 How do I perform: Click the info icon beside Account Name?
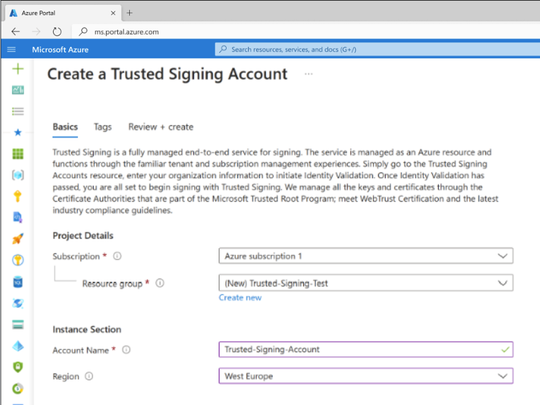pyautogui.click(x=126, y=350)
